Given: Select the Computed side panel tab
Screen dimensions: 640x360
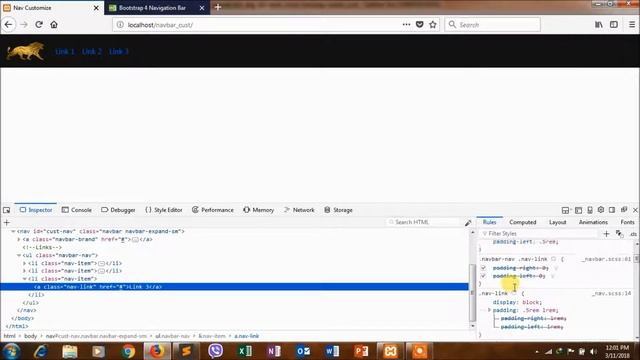Looking at the screenshot, I should [522, 222].
